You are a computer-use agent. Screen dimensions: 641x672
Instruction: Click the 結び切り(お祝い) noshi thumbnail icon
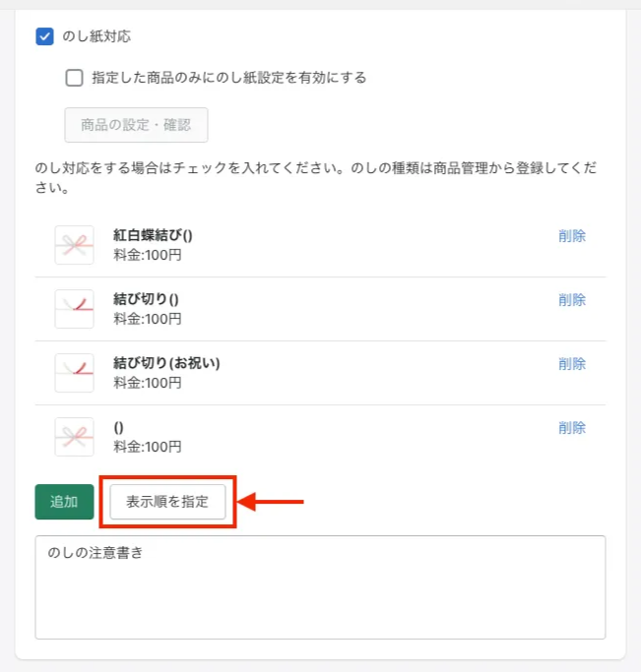point(74,373)
